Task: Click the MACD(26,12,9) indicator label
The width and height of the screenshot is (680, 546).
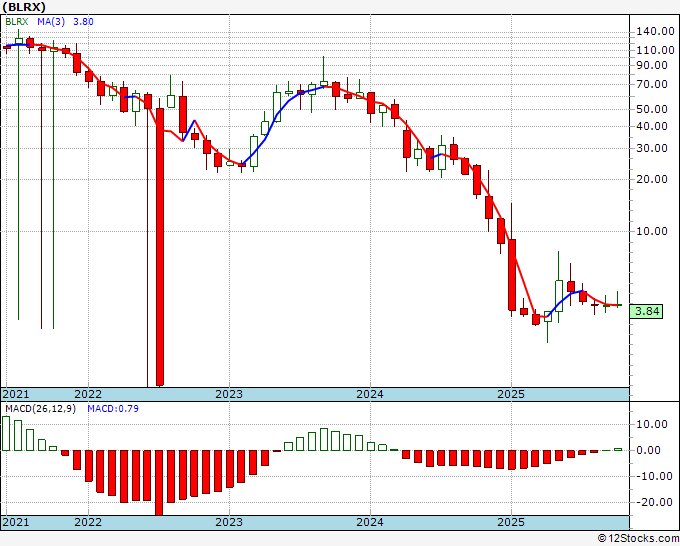Action: tap(40, 409)
